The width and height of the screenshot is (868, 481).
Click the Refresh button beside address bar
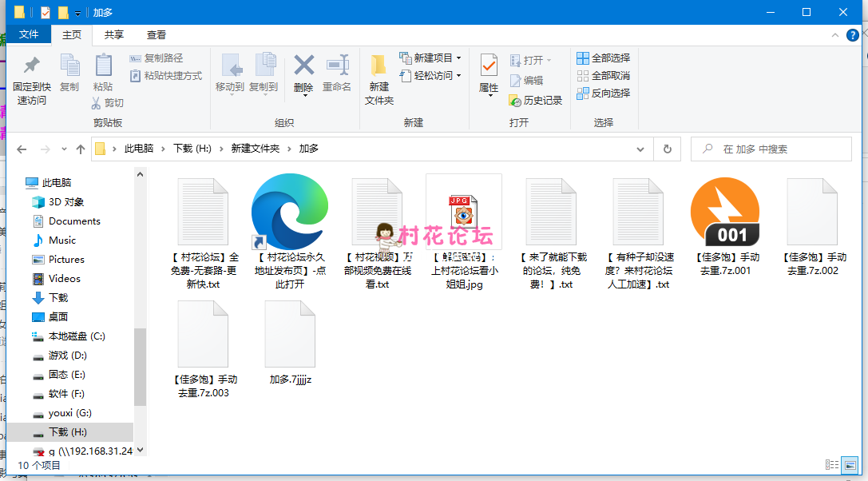(x=667, y=149)
